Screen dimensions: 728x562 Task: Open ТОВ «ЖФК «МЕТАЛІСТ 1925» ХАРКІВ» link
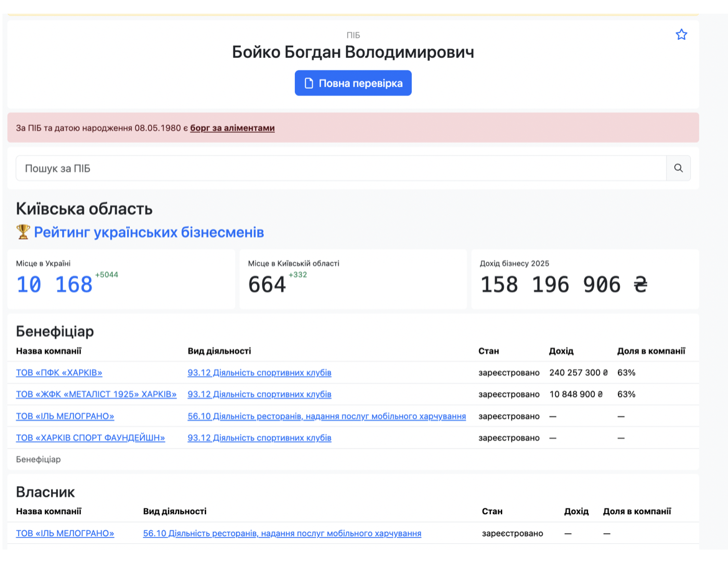[96, 394]
